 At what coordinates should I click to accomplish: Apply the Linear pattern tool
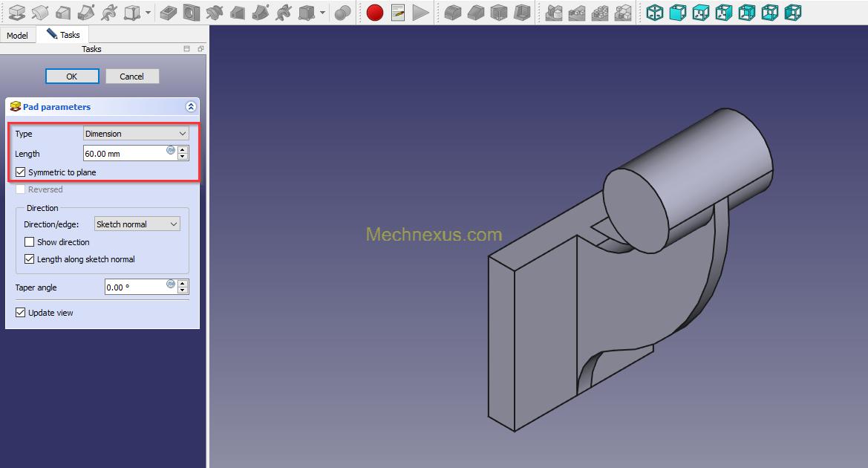coord(577,12)
